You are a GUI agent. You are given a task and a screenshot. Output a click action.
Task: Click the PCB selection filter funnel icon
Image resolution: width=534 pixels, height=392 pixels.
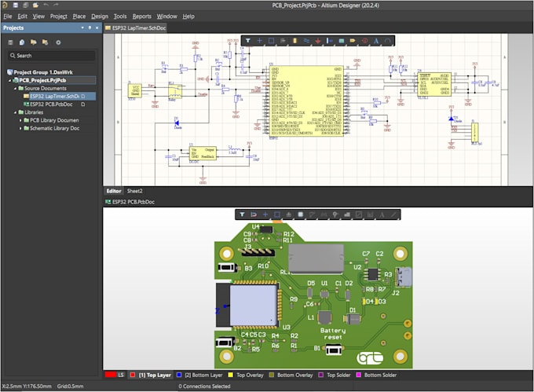pos(242,214)
